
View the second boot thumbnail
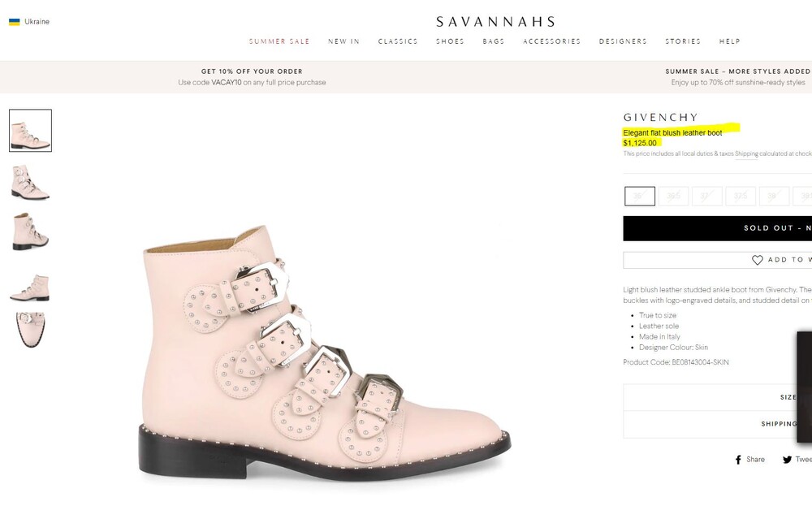31,182
